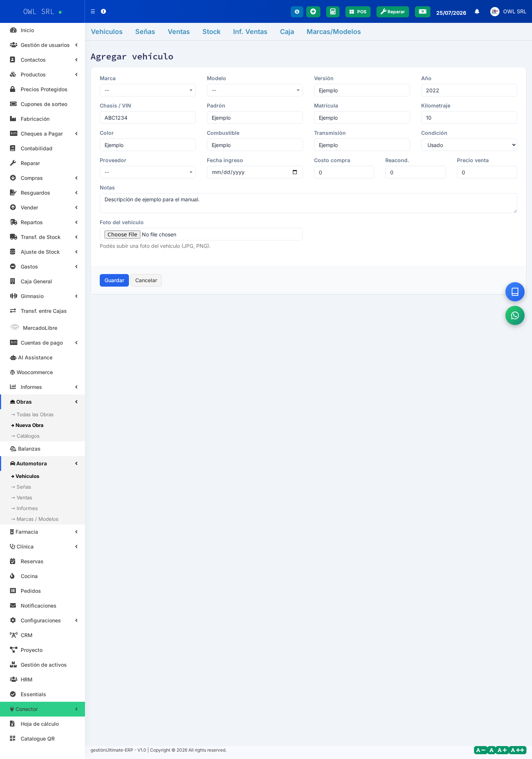The height and width of the screenshot is (759, 532).
Task: Open the notifications bell icon
Action: (477, 11)
